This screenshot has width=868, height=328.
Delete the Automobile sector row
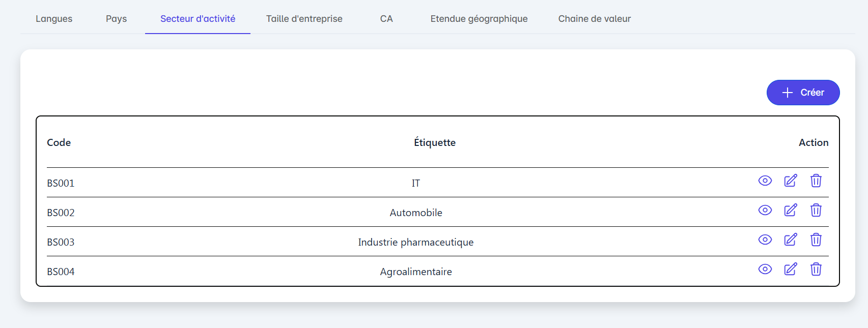(x=816, y=211)
